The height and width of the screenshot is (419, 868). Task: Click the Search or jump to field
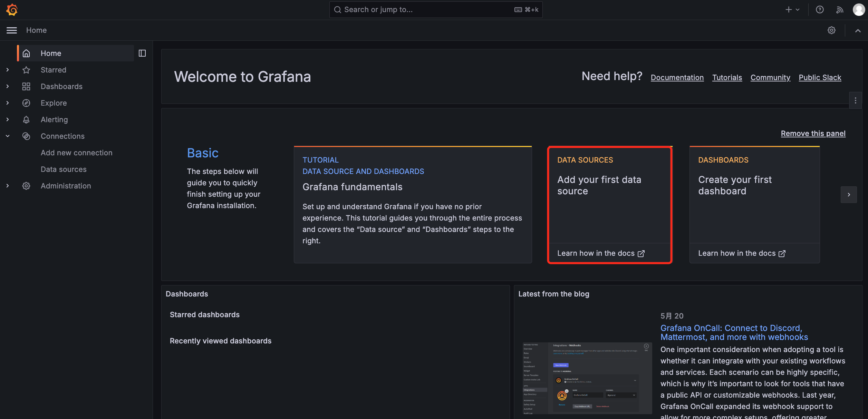coord(436,10)
